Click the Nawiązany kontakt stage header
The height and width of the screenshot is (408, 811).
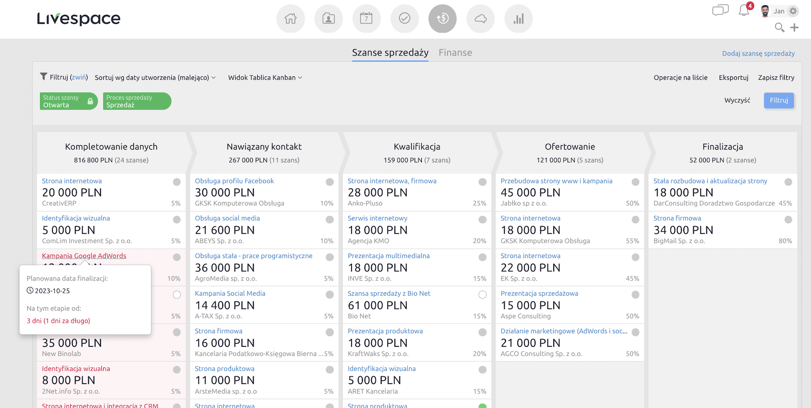(264, 153)
